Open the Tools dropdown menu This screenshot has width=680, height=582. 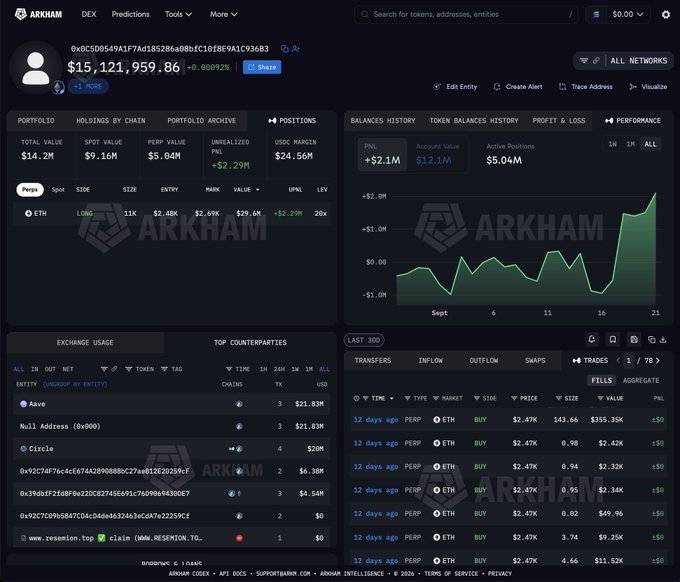pyautogui.click(x=178, y=14)
